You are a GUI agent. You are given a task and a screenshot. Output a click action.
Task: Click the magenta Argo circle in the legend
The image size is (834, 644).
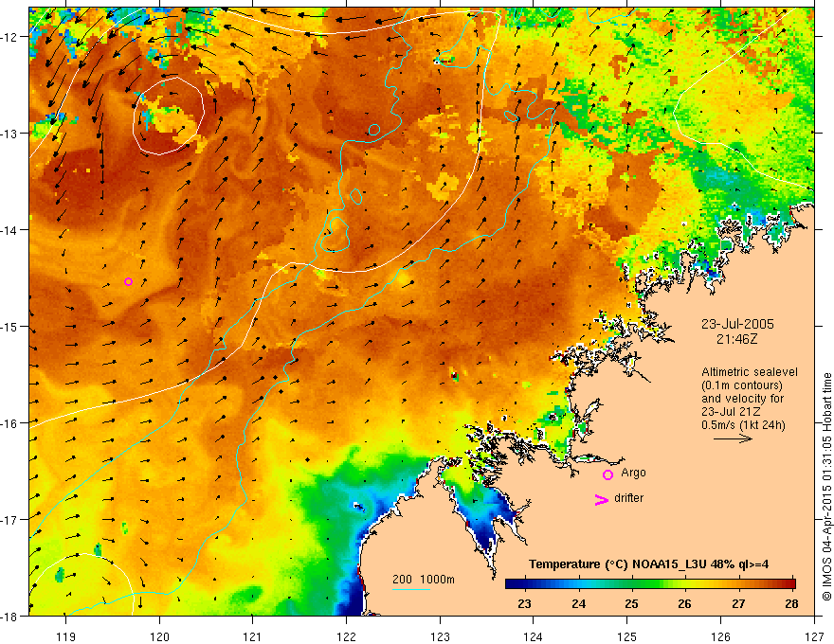tap(607, 474)
